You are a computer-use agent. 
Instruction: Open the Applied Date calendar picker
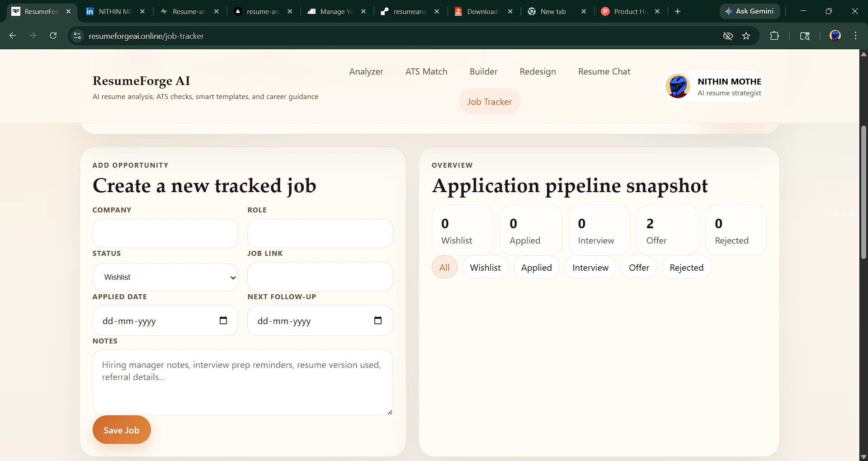tap(223, 320)
